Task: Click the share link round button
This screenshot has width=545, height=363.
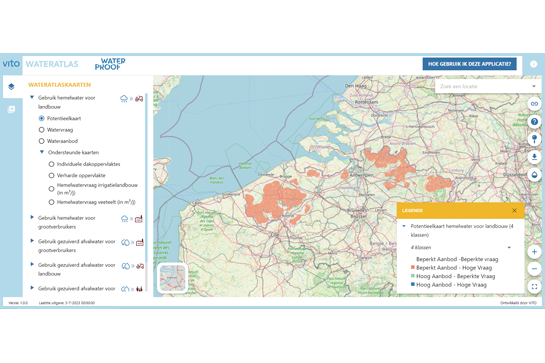Action: 534,104
